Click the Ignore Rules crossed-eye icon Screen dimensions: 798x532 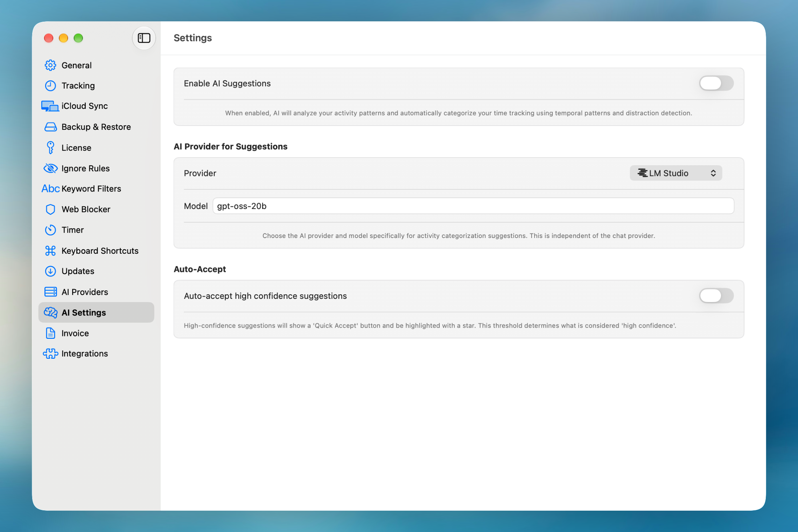[x=50, y=168]
